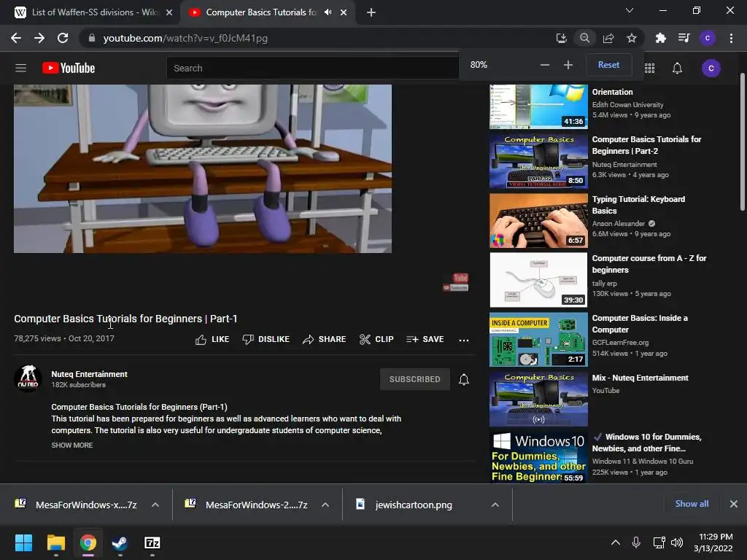Open Typing Tutorial: Keyboard Basics thumbnail
The height and width of the screenshot is (560, 747).
pos(538,220)
